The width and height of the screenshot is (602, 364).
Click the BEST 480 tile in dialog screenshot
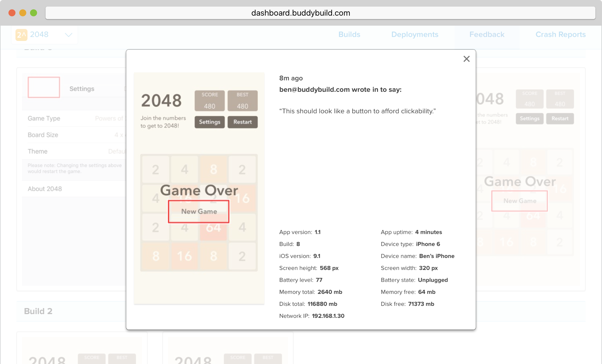[242, 100]
